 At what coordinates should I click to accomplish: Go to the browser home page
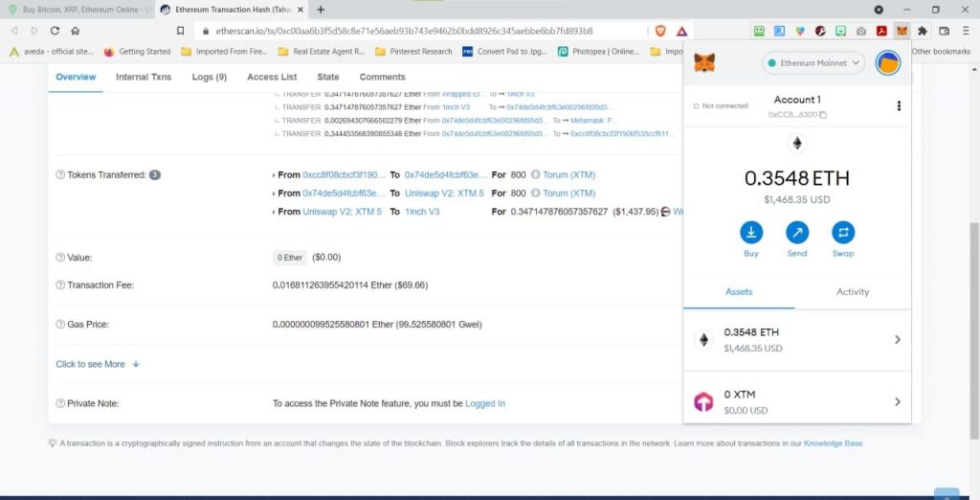point(75,30)
